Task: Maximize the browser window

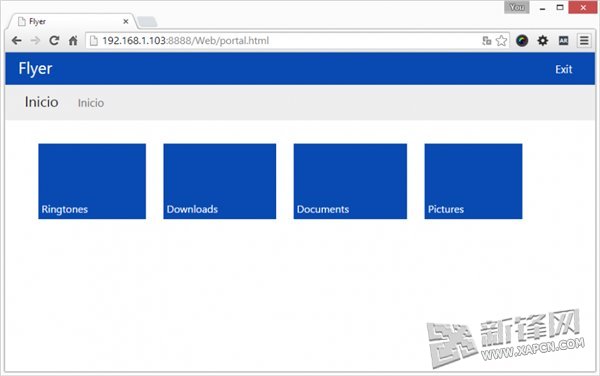Action: point(560,7)
